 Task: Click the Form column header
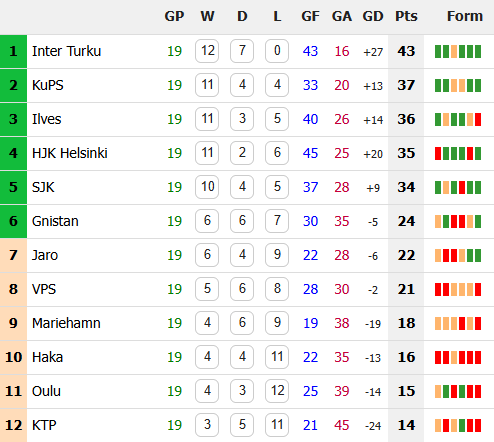click(465, 16)
